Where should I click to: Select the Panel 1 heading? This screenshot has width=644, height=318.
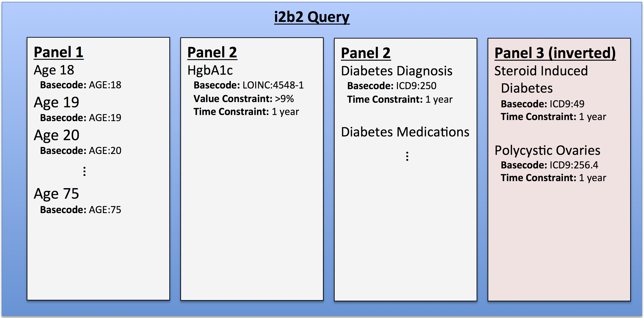pos(59,52)
